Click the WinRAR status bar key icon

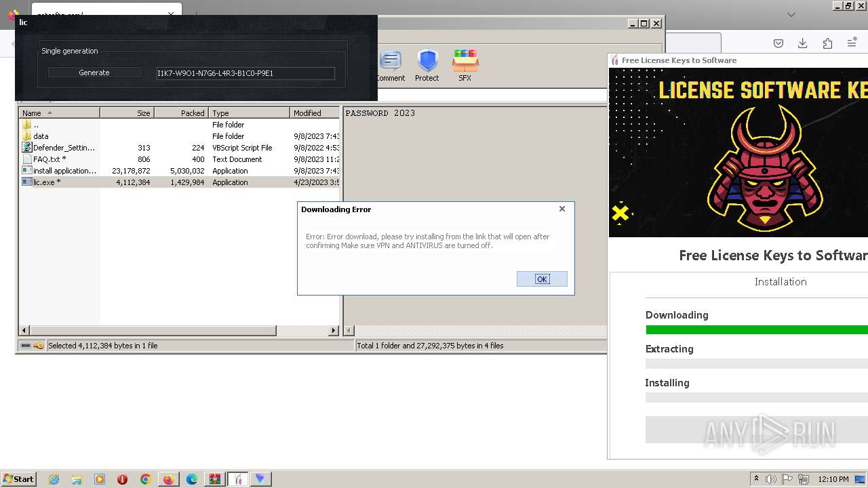coord(39,346)
